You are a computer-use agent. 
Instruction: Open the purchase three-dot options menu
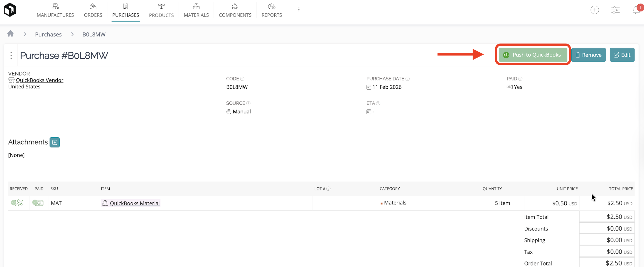(11, 55)
